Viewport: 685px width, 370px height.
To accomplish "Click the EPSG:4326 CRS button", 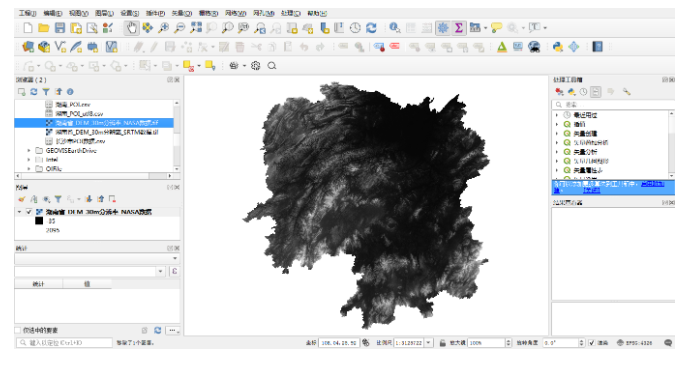I will [x=634, y=343].
